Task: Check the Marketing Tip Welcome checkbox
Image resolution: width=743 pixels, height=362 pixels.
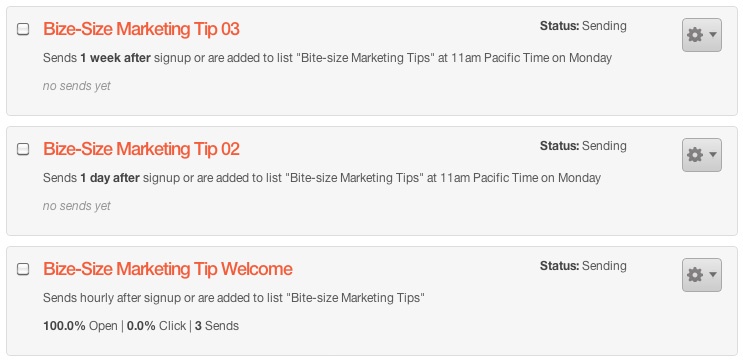Action: tap(23, 269)
